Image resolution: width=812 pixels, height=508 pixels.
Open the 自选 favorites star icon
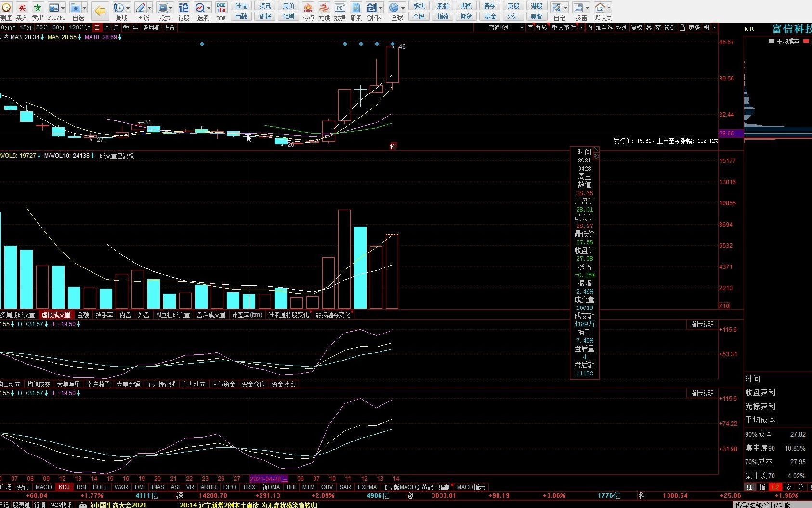[x=76, y=8]
